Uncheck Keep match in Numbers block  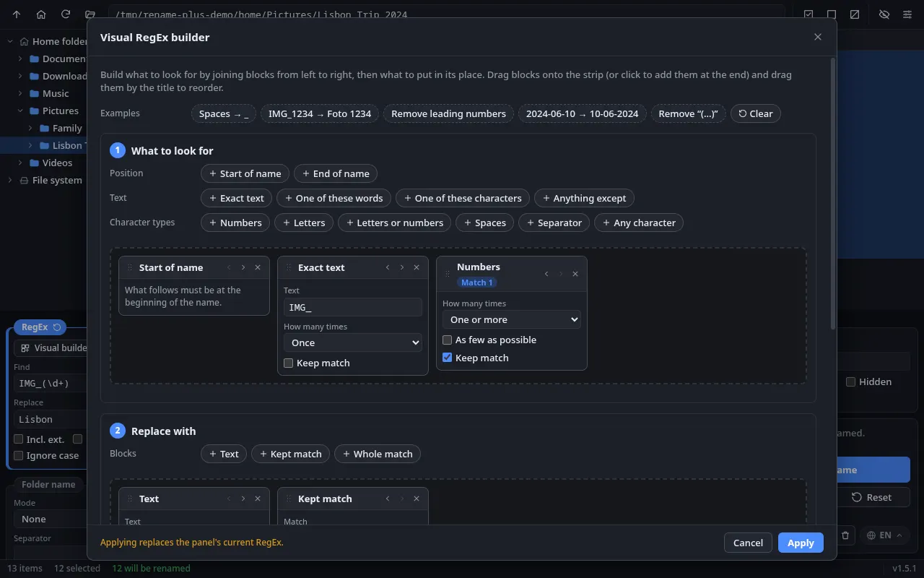click(x=448, y=358)
